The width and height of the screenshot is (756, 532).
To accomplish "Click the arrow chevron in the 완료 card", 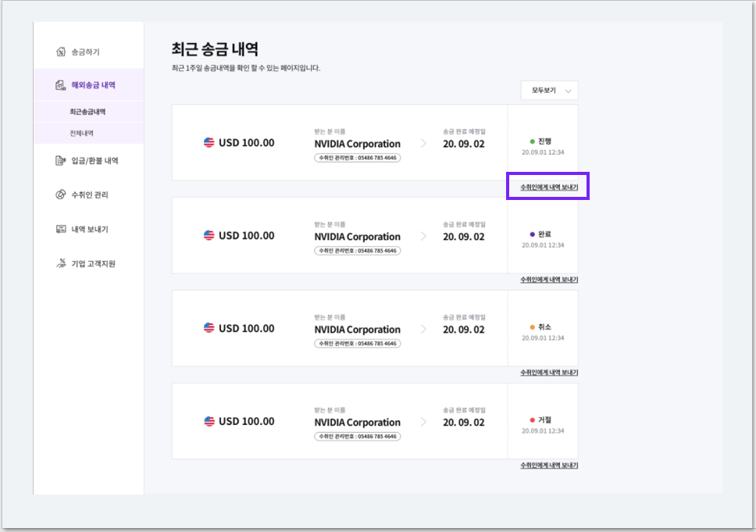I will click(423, 236).
